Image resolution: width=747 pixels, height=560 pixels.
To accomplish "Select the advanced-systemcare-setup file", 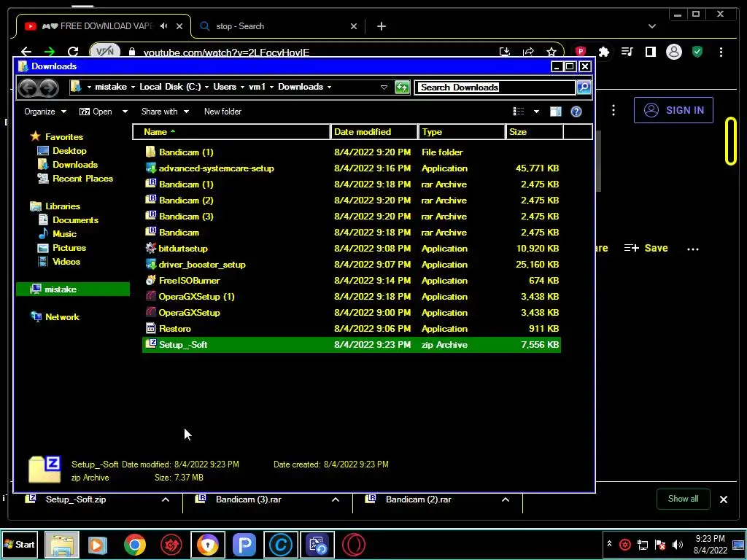I will 351,168.
